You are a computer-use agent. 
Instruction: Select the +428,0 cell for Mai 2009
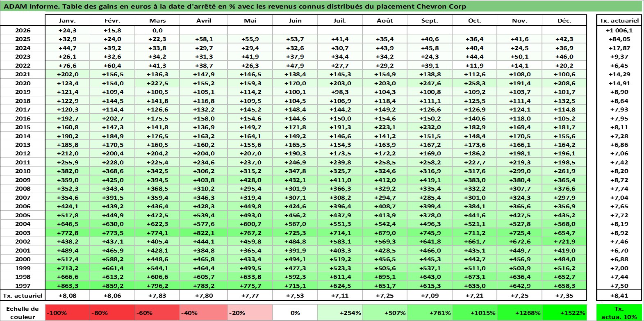tap(250, 180)
